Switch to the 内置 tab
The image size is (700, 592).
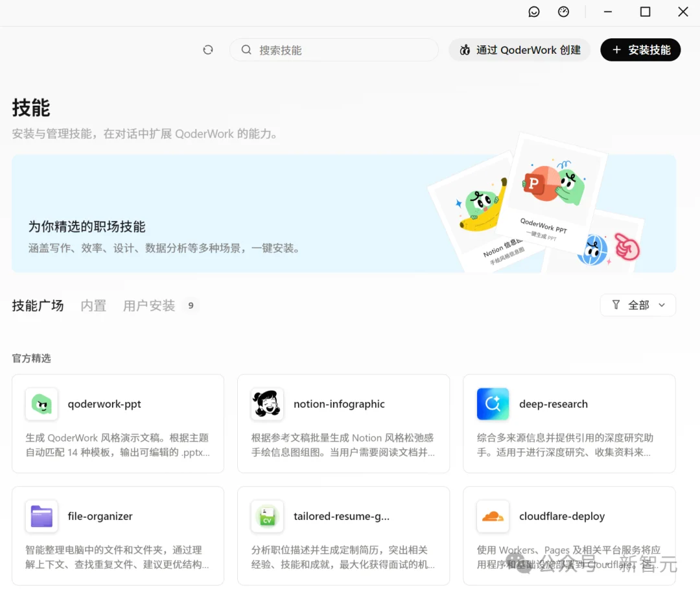coord(93,305)
